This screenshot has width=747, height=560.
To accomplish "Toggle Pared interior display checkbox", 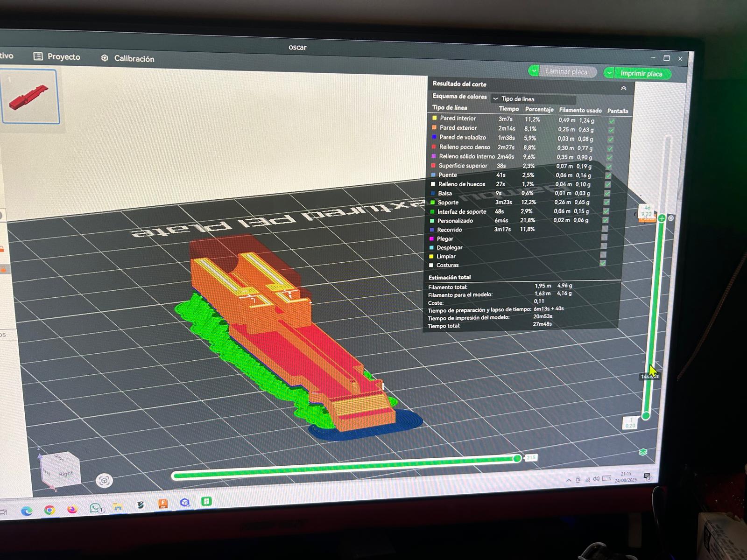I will point(612,121).
